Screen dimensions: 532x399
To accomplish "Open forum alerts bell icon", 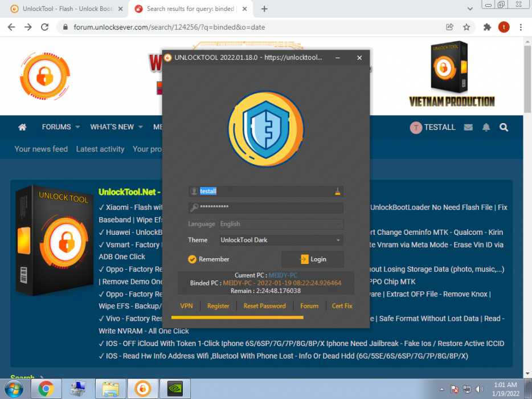I will tap(486, 127).
